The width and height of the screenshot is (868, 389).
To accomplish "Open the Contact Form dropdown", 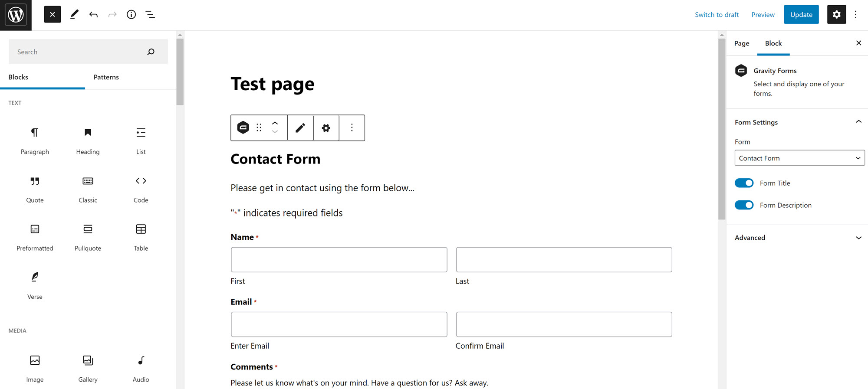I will pyautogui.click(x=799, y=158).
